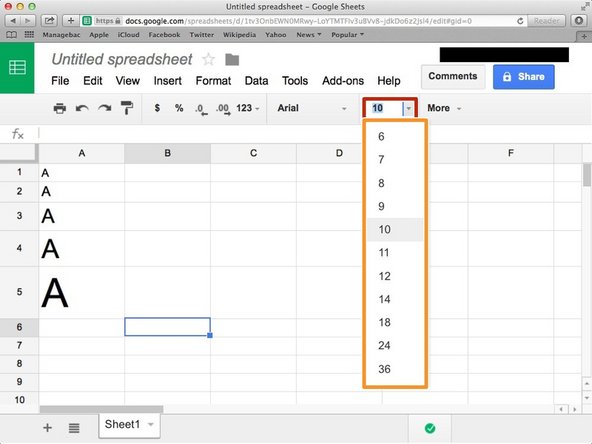Choose font size 24 from list
Screen dimensions: 592x444
tap(395, 345)
